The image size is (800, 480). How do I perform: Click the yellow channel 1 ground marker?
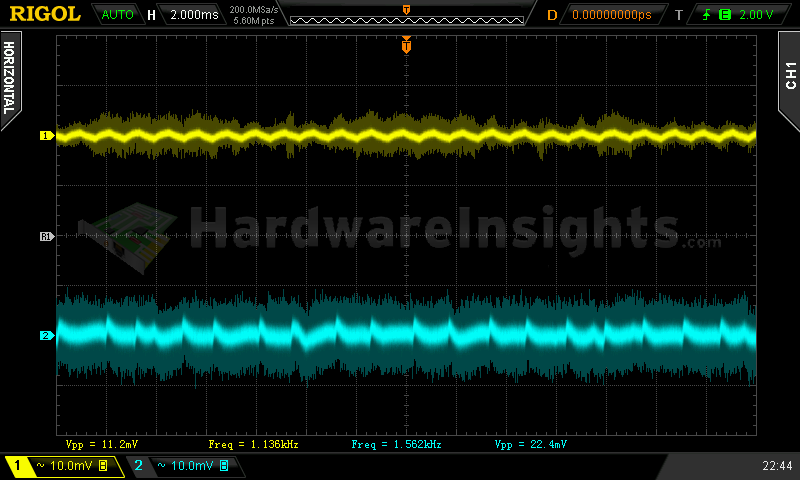pos(45,135)
